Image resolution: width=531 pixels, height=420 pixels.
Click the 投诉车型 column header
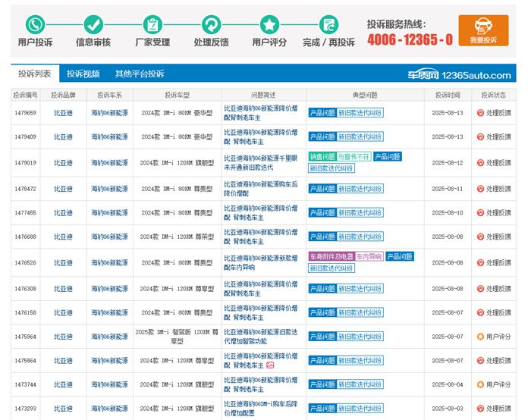(177, 95)
